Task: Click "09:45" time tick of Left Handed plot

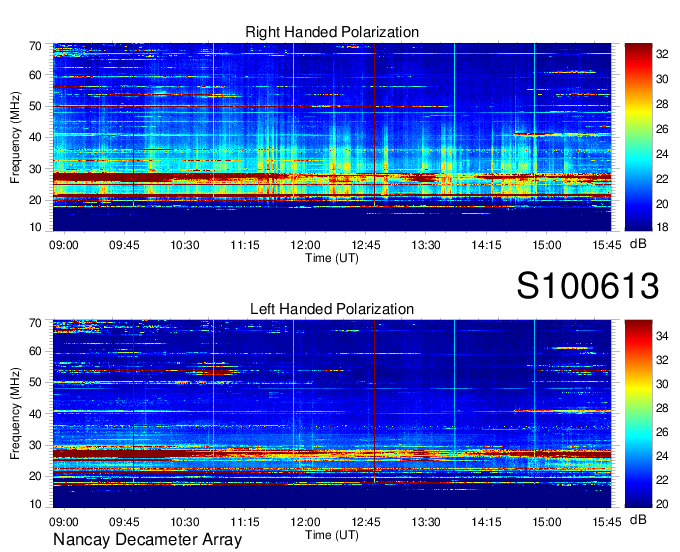Action: coord(124,522)
